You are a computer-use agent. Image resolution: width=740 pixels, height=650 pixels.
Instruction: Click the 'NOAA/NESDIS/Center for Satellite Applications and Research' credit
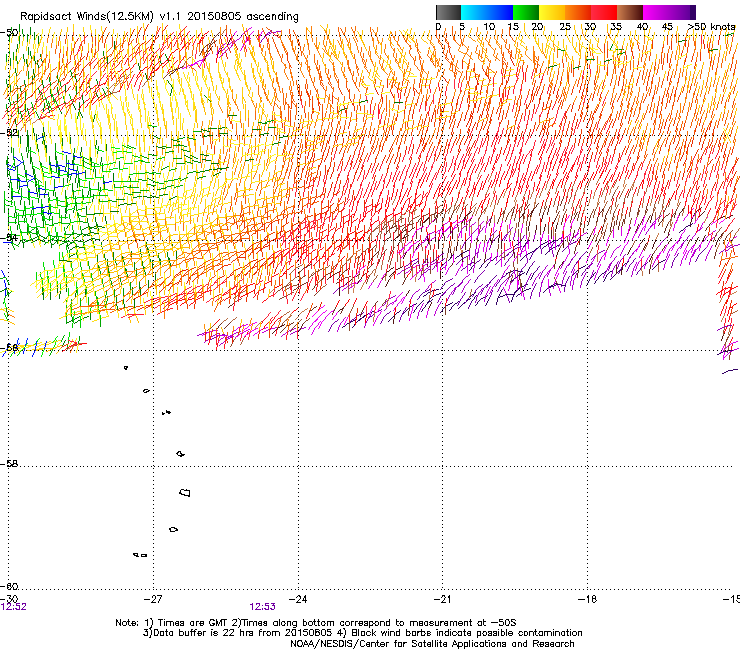coord(432,644)
